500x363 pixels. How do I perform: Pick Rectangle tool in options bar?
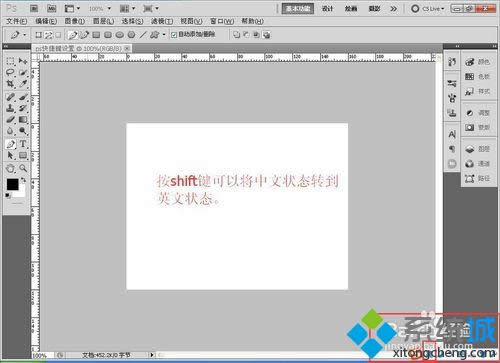coord(96,35)
